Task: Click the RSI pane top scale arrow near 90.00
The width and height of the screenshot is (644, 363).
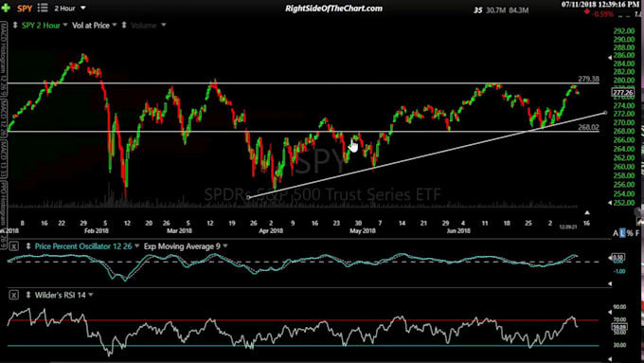Action: pos(610,312)
